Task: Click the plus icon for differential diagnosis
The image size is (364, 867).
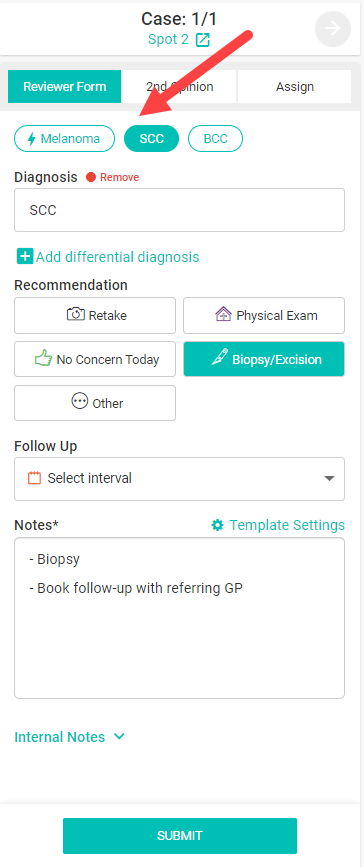Action: [24, 257]
